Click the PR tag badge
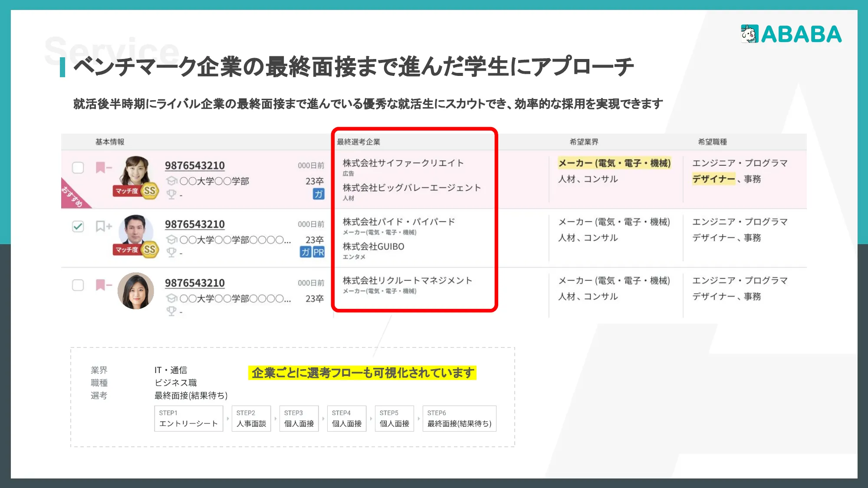Image resolution: width=868 pixels, height=488 pixels. [319, 252]
